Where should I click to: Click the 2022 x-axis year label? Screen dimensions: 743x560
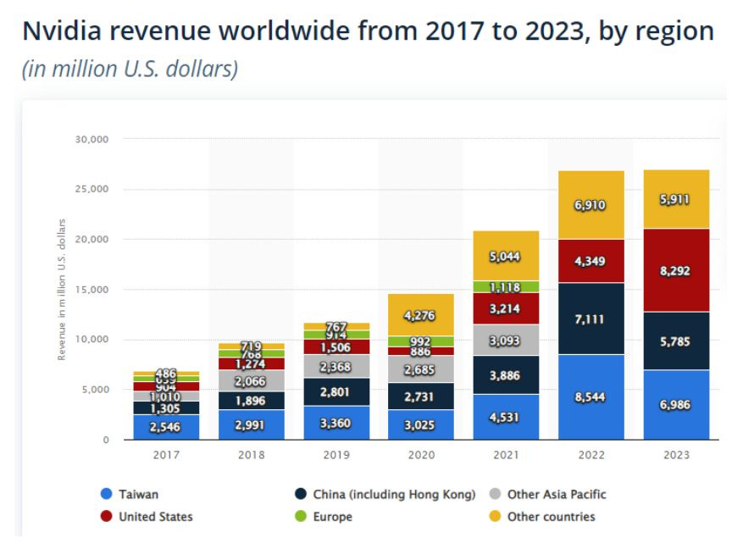click(591, 455)
